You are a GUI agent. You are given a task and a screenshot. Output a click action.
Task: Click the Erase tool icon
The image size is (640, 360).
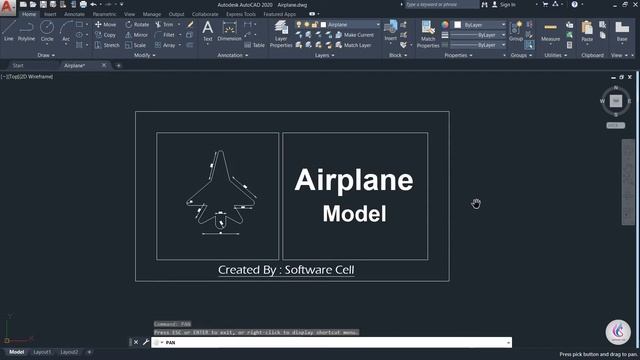(x=190, y=24)
